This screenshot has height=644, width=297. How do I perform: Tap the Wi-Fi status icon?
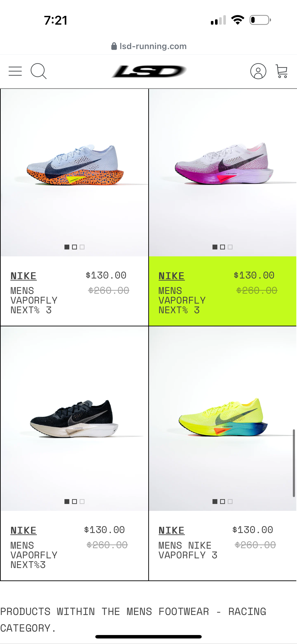click(238, 20)
